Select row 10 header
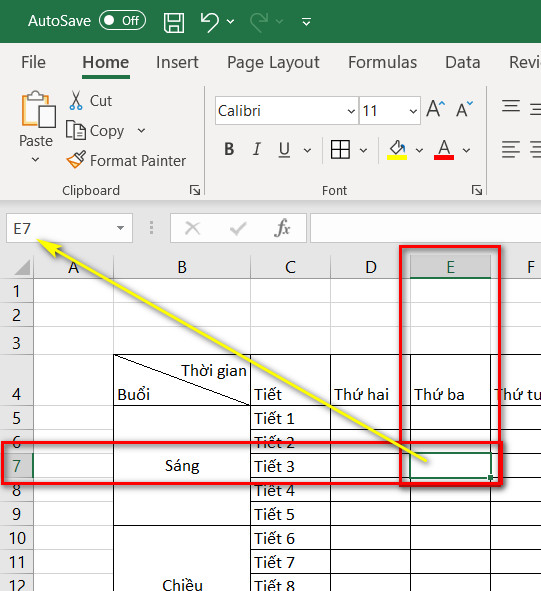541x591 pixels. (17, 538)
